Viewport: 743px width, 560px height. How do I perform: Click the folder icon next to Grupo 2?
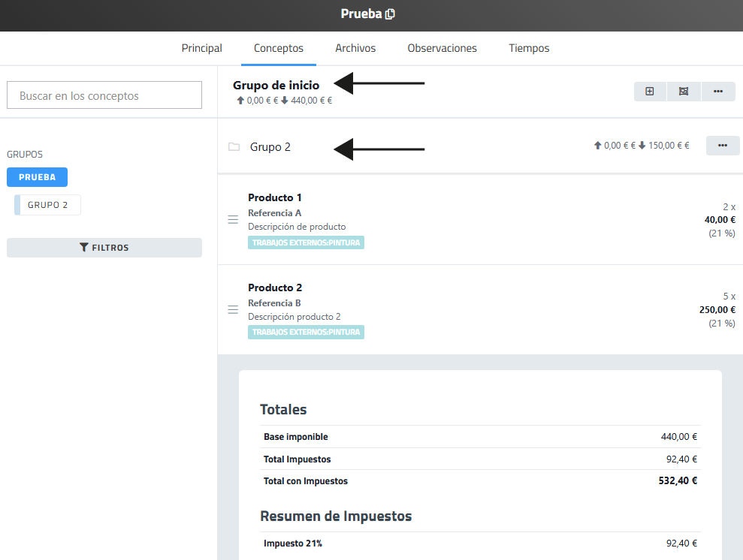coord(234,147)
